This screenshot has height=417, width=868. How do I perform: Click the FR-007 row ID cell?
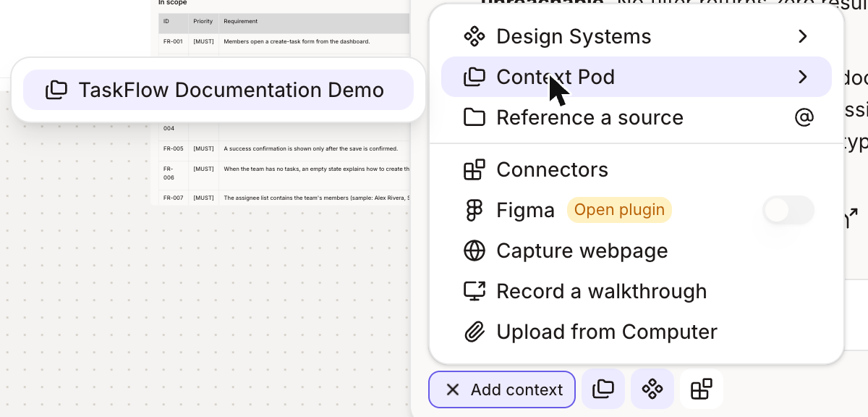tap(173, 198)
